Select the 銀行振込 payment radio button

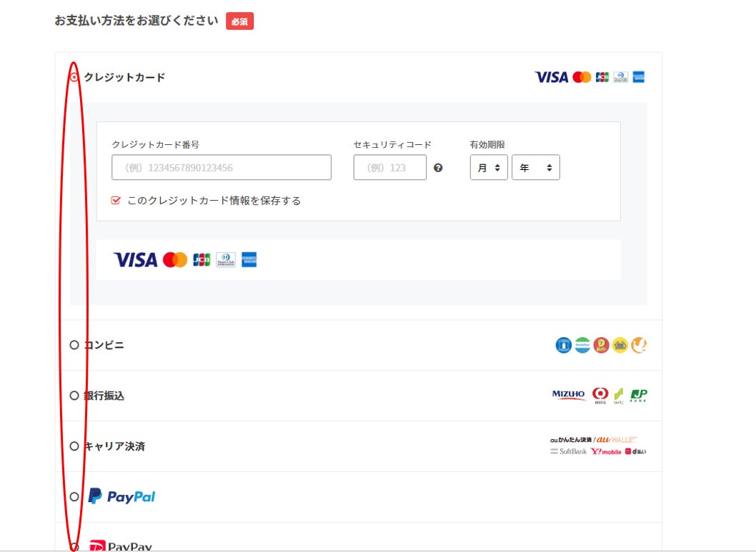[x=74, y=396]
